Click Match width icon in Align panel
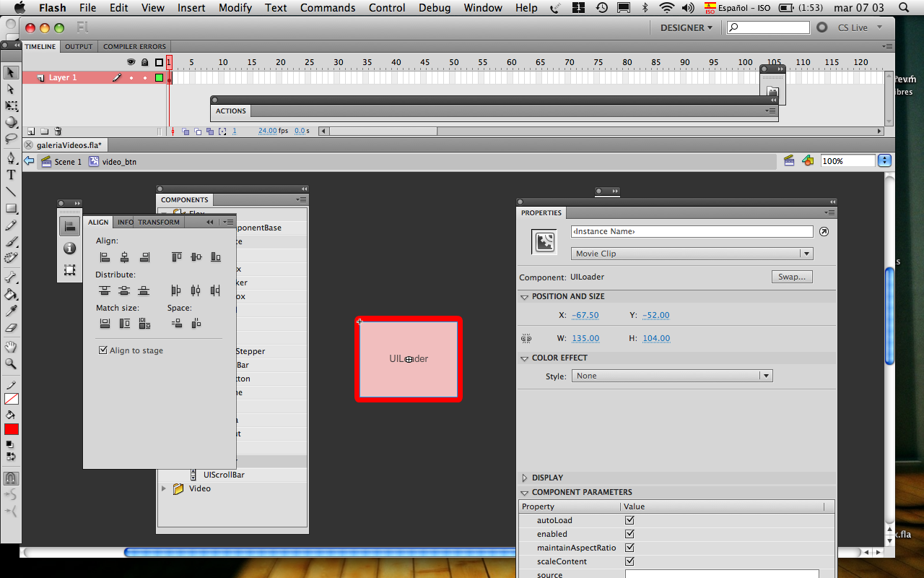924x578 pixels. click(105, 324)
